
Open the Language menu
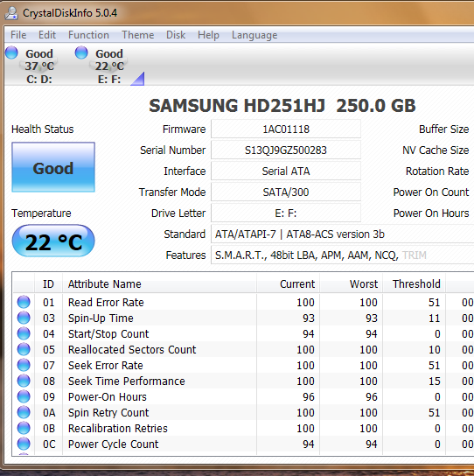(x=254, y=35)
